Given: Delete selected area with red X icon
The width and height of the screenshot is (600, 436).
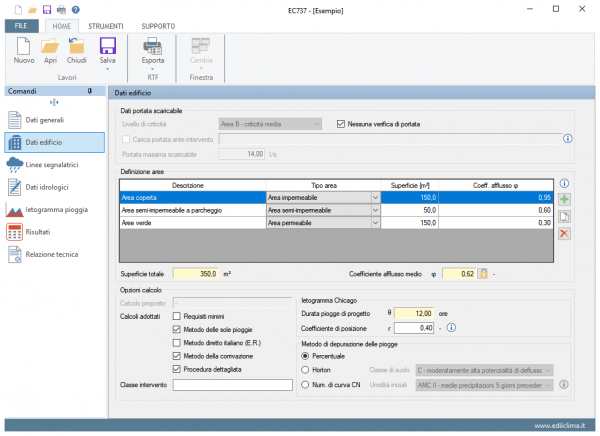Looking at the screenshot, I should tap(565, 233).
